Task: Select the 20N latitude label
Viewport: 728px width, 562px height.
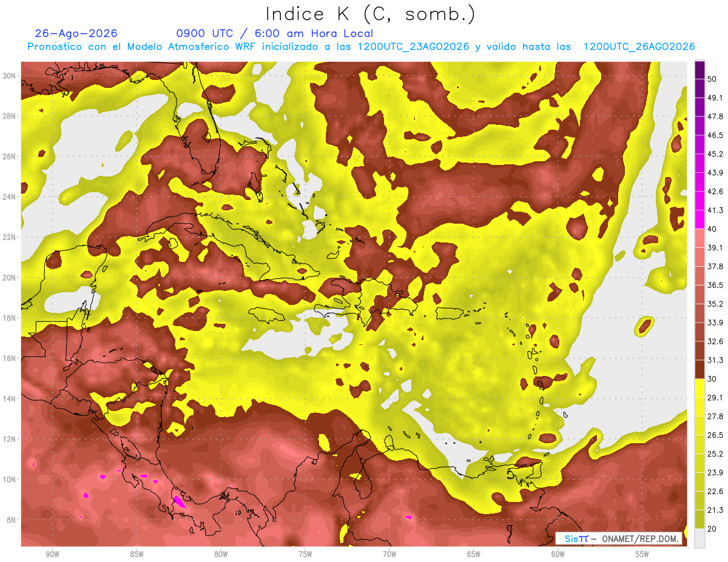Action: tap(10, 278)
